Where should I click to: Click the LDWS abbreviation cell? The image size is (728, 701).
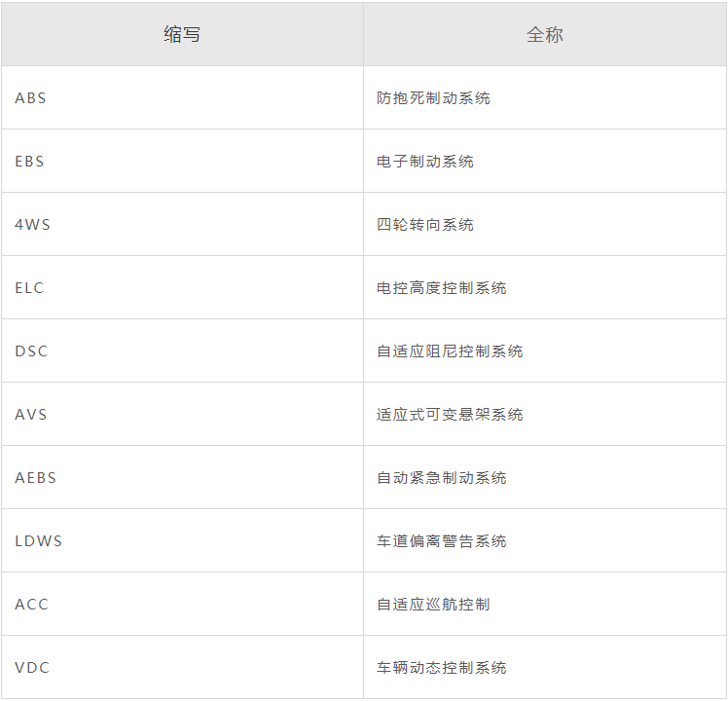point(182,540)
